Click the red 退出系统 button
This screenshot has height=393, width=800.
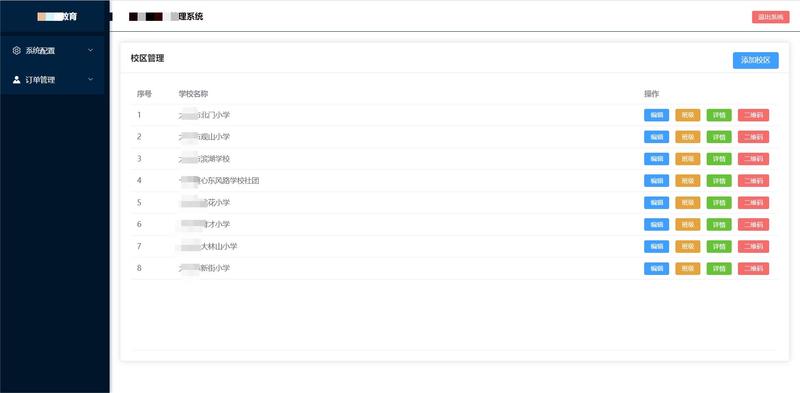[770, 17]
